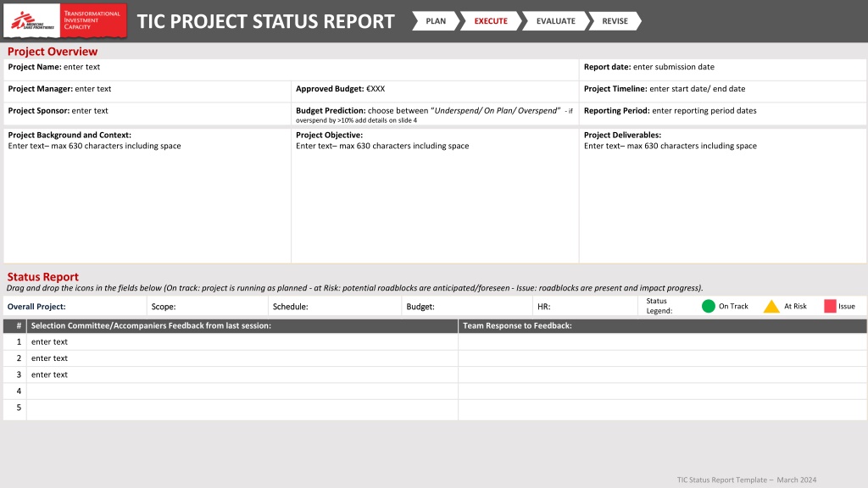Click the PLAN phase chevron
Image resolution: width=868 pixels, height=488 pixels.
(x=436, y=21)
